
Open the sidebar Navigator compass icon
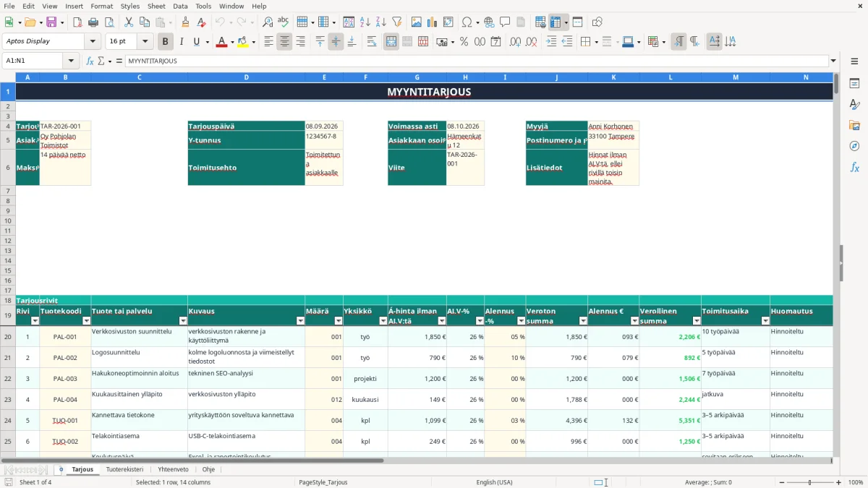click(854, 146)
